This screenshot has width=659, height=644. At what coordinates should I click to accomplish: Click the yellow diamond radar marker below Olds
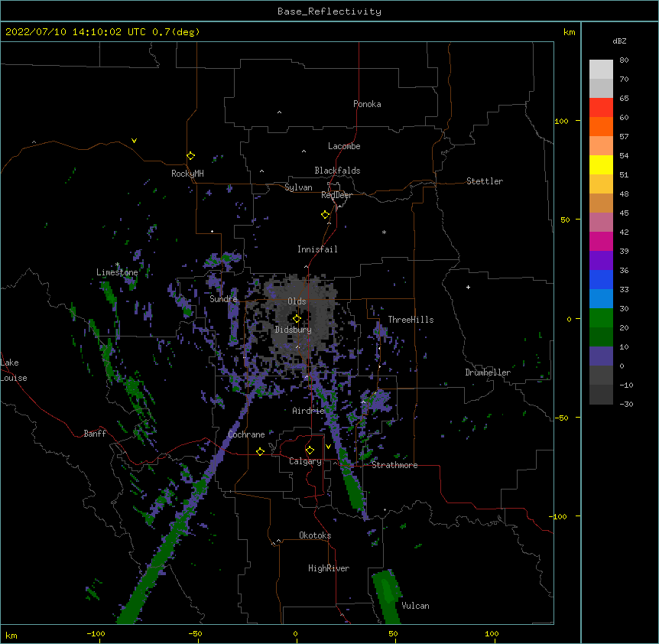[x=297, y=319]
